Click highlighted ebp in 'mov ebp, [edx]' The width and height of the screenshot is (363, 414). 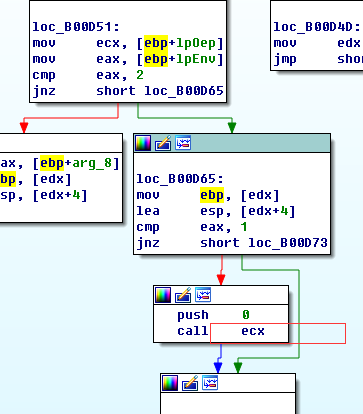click(212, 195)
